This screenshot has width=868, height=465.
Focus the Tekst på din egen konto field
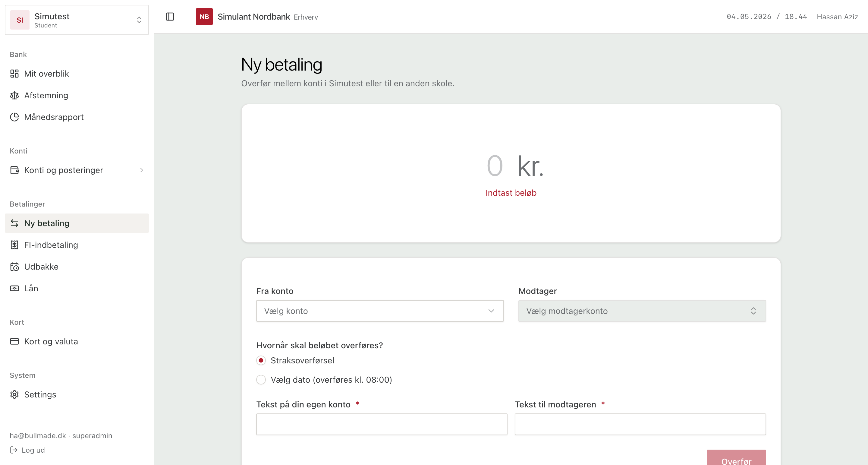(382, 424)
